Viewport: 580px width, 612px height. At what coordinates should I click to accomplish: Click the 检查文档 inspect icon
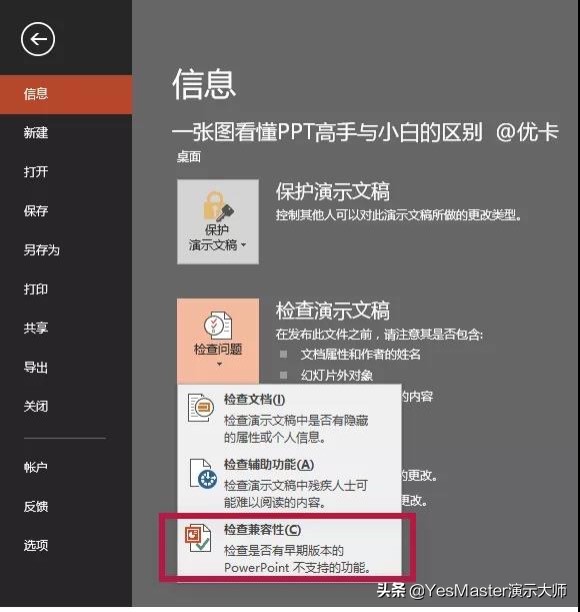[201, 408]
